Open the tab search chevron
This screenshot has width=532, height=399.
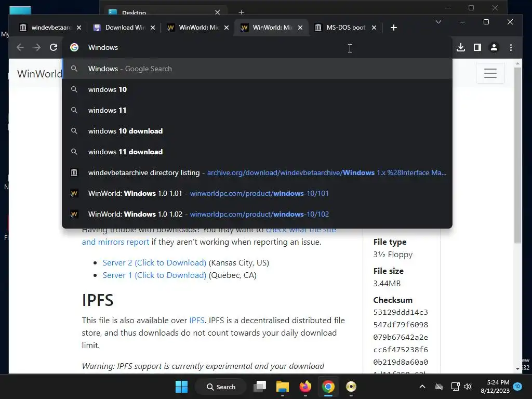coord(438,22)
